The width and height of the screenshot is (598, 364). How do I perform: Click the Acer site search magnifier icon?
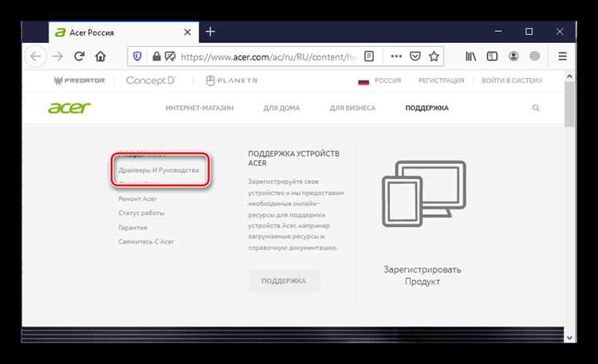coord(536,108)
